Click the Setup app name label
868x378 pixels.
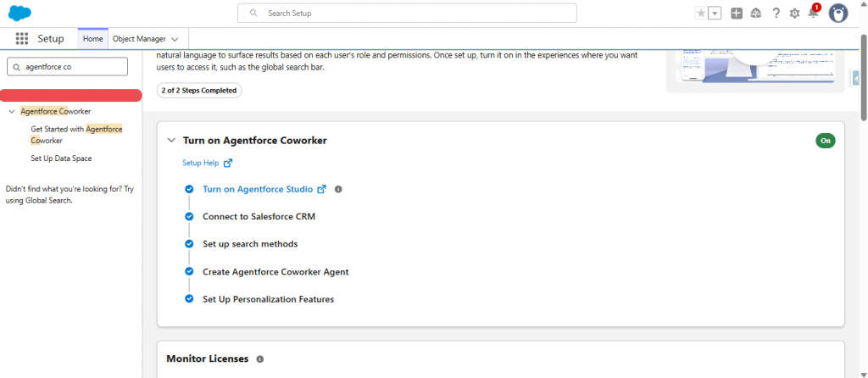click(51, 39)
